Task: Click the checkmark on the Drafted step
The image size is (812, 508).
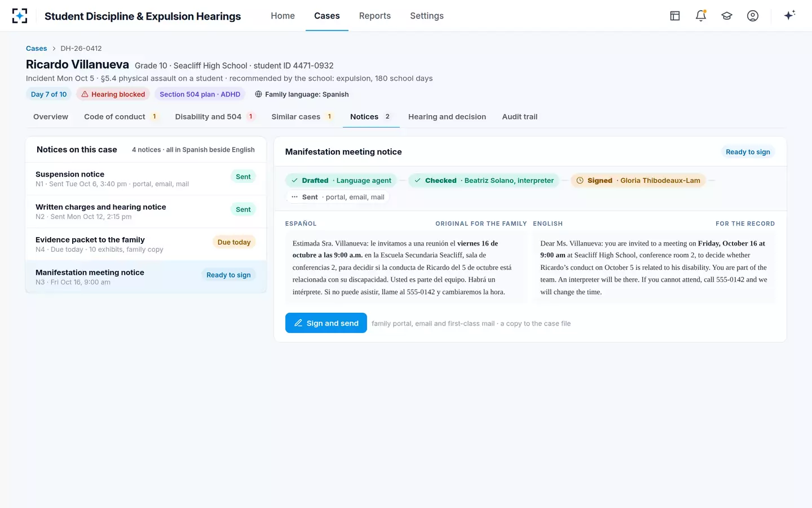Action: pos(294,181)
